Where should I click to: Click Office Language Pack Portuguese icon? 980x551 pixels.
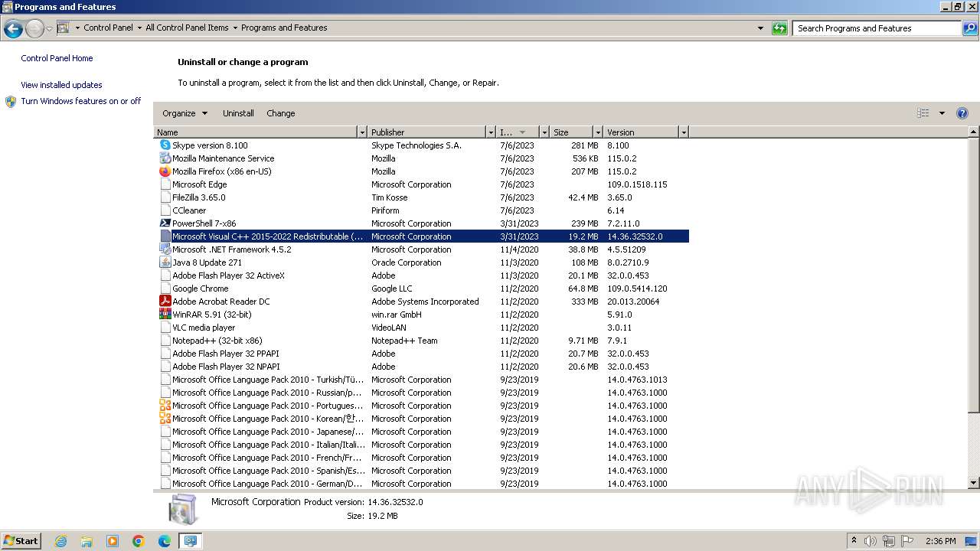click(165, 406)
